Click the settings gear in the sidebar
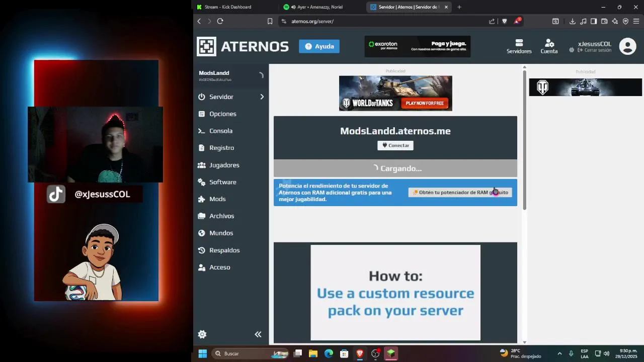The width and height of the screenshot is (644, 362). [x=202, y=334]
